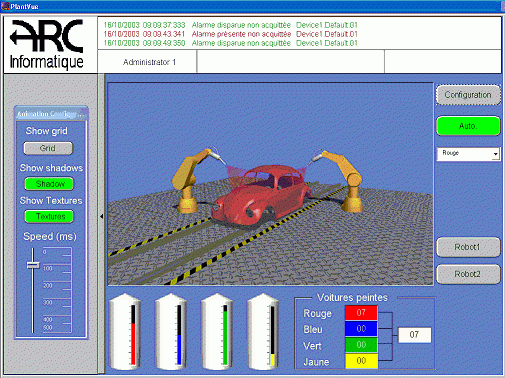Click the Speed (ms) slider handle

(33, 265)
